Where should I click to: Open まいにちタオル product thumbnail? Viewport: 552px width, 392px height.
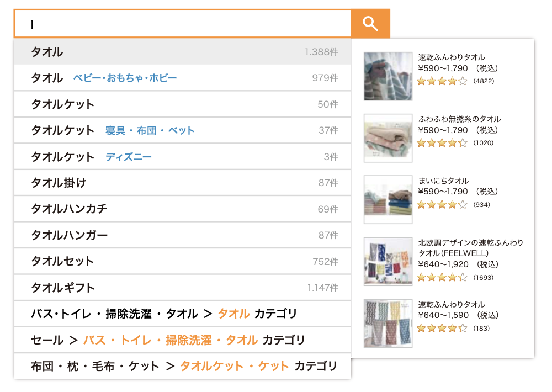(x=388, y=199)
